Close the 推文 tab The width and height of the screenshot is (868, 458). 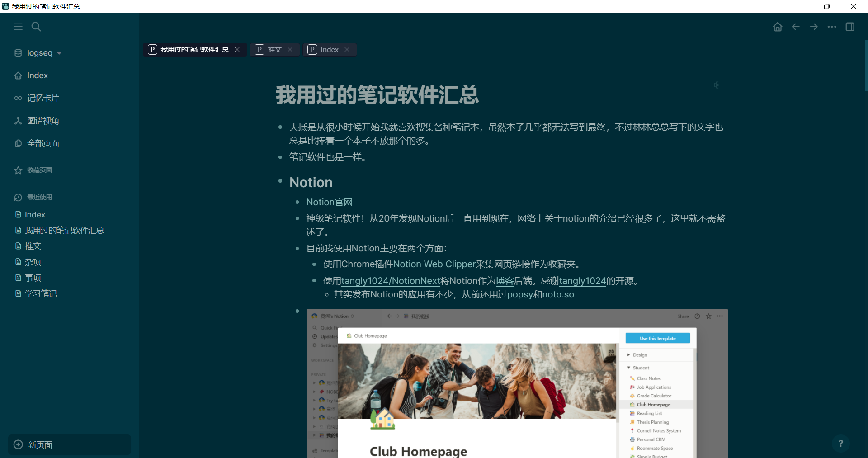coord(290,50)
